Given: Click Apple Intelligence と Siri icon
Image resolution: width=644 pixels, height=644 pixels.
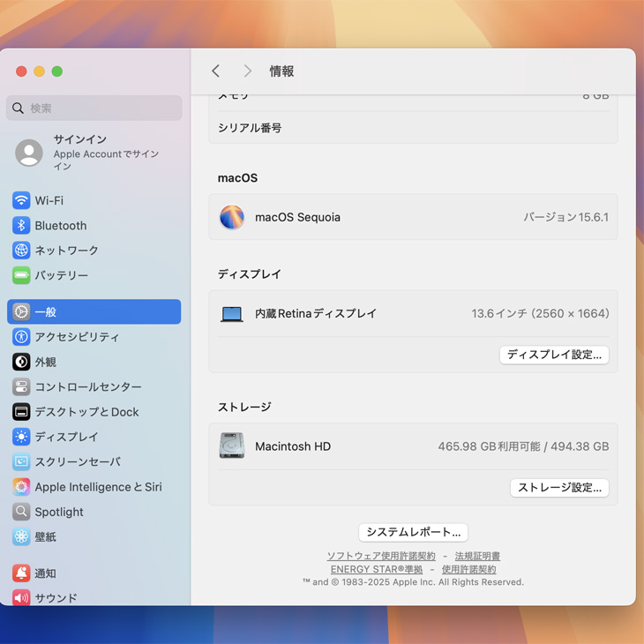Looking at the screenshot, I should (21, 487).
